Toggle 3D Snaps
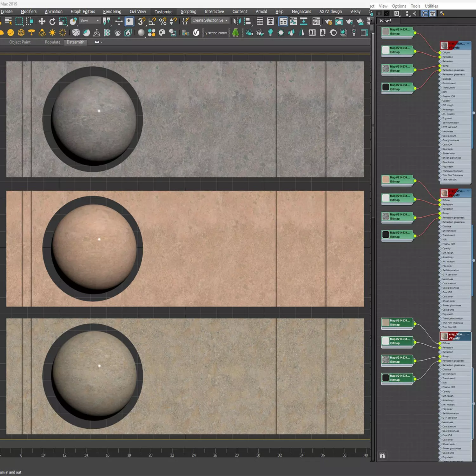Viewport: 476px width, 476px height. pyautogui.click(x=142, y=22)
